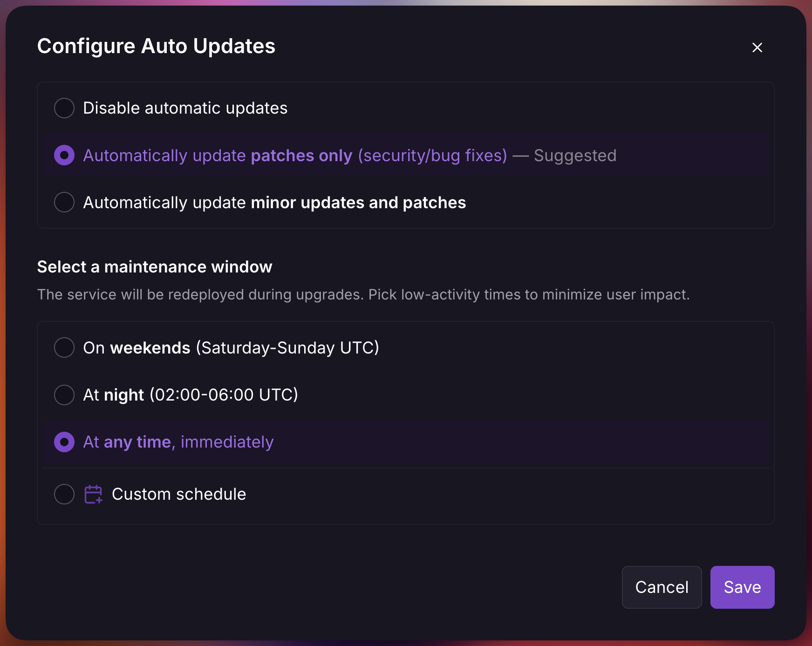
Task: Click the At night (02:00-06:00 UTC) label
Action: pos(191,395)
